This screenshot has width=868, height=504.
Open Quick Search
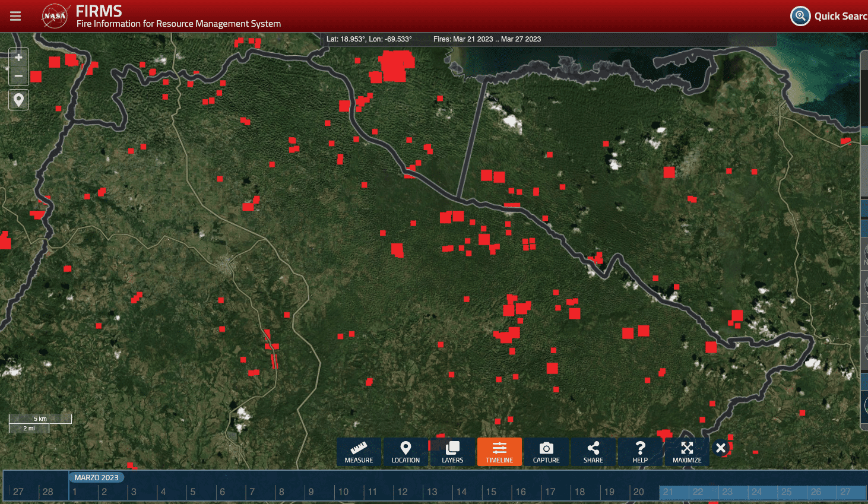(829, 16)
